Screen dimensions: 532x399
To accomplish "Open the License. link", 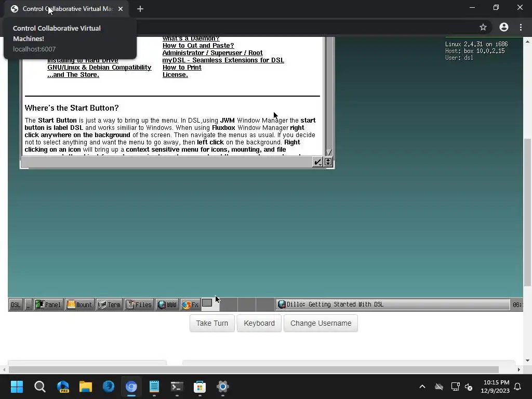I will click(175, 75).
